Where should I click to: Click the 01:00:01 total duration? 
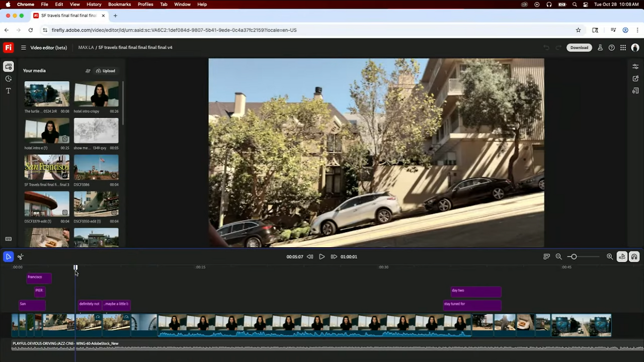[349, 257]
